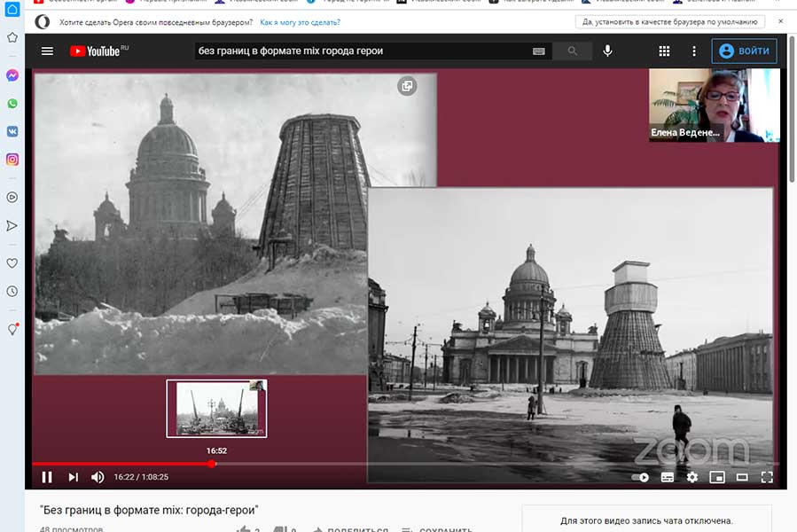Screen dimensions: 797x532
Task: Open the pentagon star icon in Opera sidebar
Action: [x=12, y=37]
